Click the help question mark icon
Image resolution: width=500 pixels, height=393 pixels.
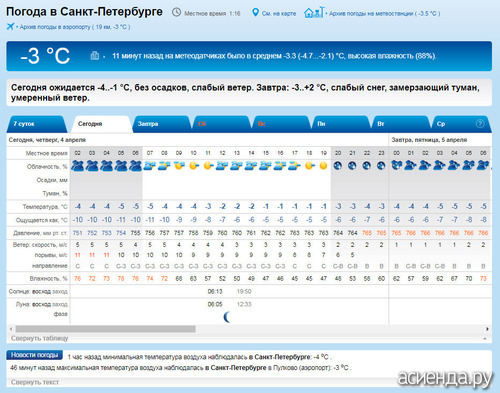[480, 124]
